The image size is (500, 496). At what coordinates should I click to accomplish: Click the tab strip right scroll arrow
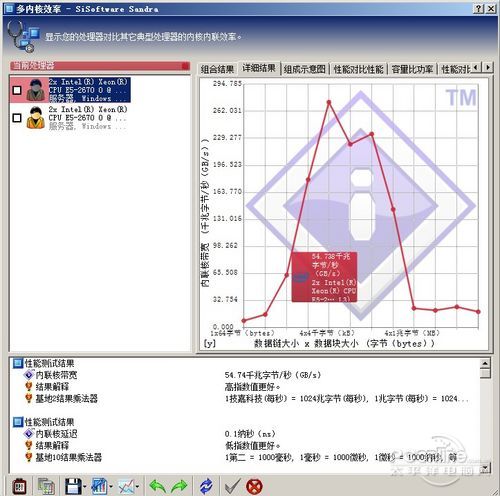tap(488, 67)
